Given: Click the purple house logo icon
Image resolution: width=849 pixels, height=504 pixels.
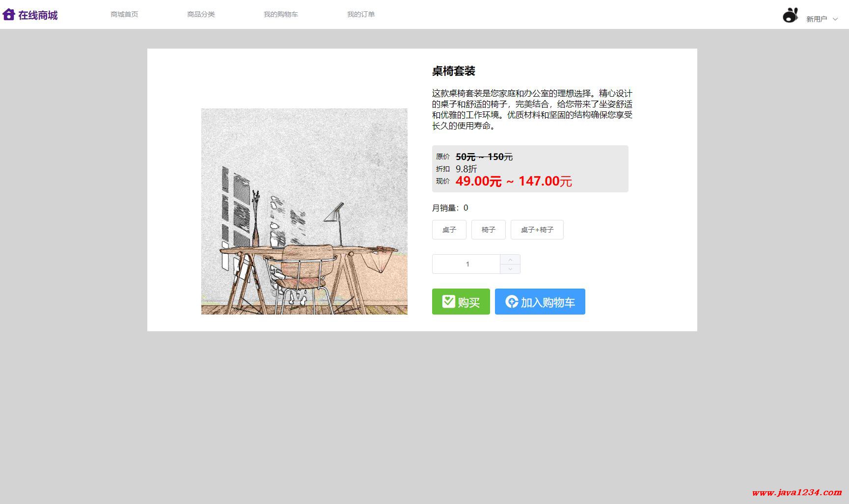Looking at the screenshot, I should coord(9,14).
